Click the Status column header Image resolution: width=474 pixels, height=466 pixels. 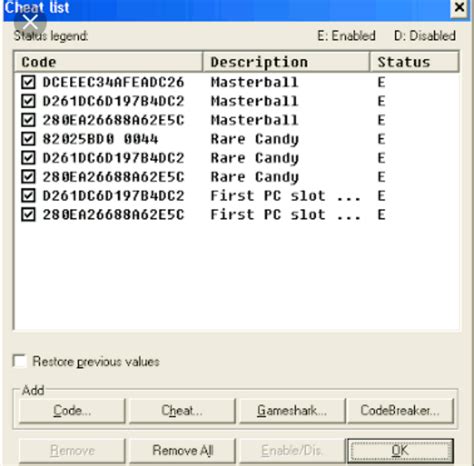[415, 62]
